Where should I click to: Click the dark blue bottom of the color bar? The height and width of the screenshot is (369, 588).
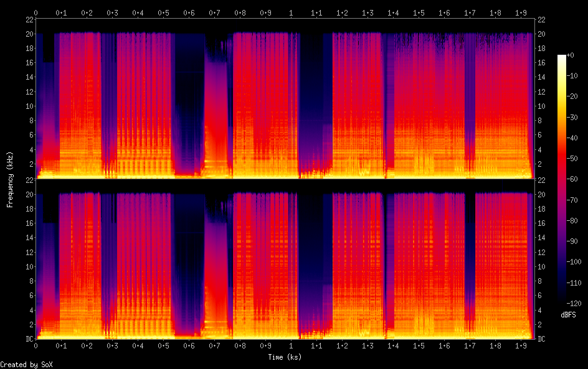point(562,300)
